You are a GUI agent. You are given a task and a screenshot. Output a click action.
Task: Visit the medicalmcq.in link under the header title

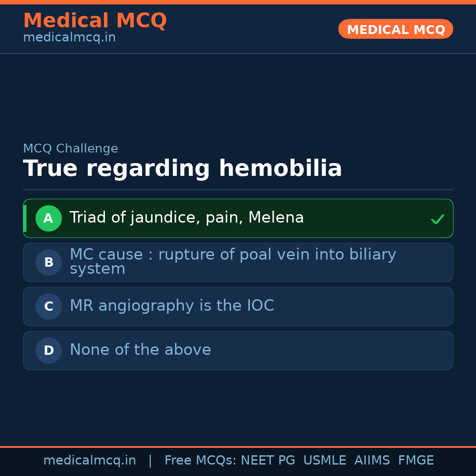tap(69, 37)
